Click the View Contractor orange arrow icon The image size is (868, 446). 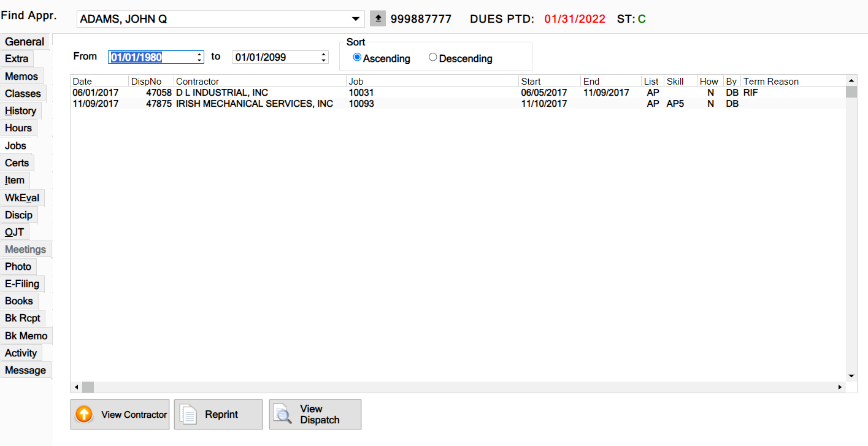pos(84,415)
